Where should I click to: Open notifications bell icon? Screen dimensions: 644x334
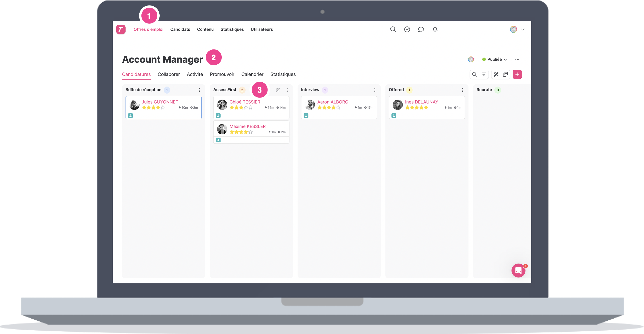[435, 29]
